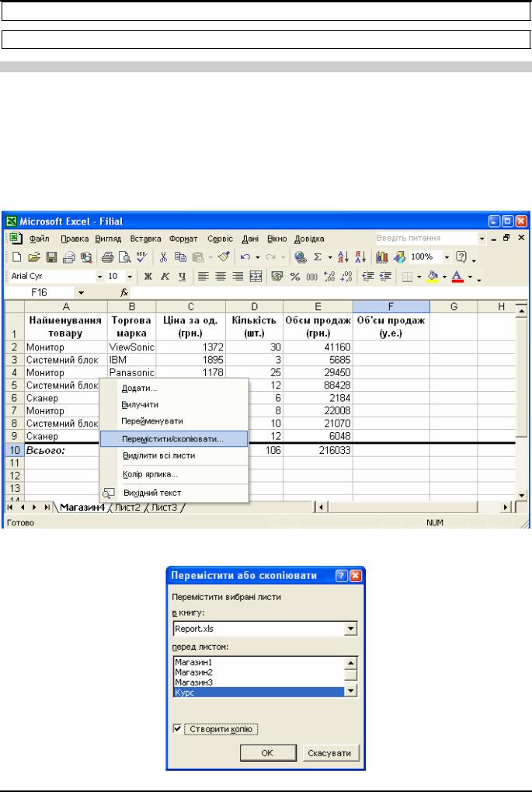Select the Магазин4 sheet tab

[x=82, y=507]
